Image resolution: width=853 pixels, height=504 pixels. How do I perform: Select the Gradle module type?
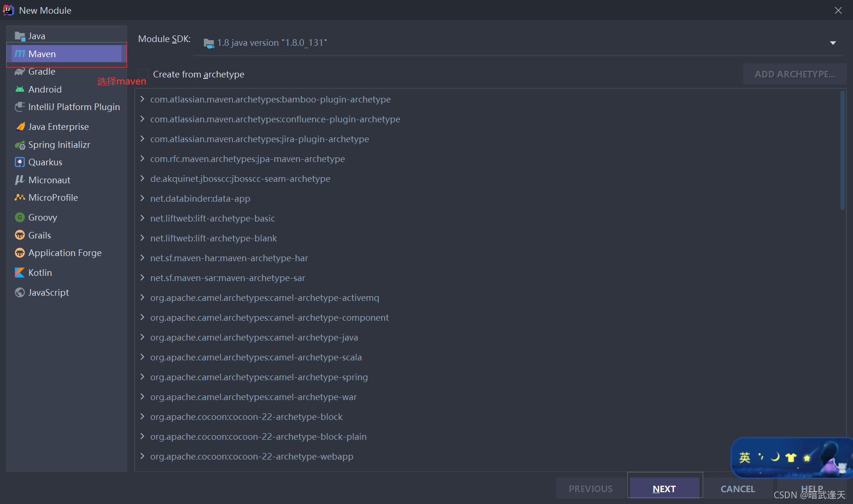(x=67, y=72)
